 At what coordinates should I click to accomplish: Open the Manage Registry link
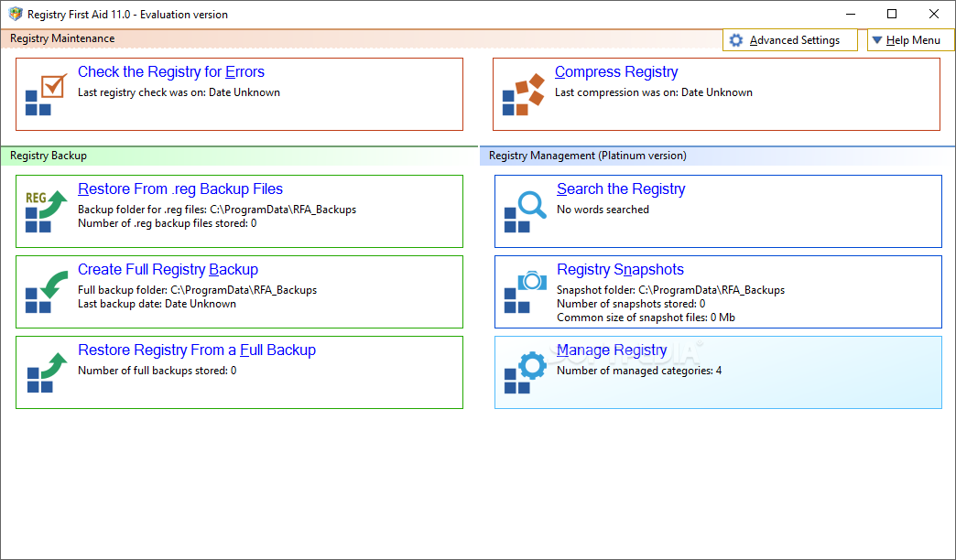[x=612, y=350]
